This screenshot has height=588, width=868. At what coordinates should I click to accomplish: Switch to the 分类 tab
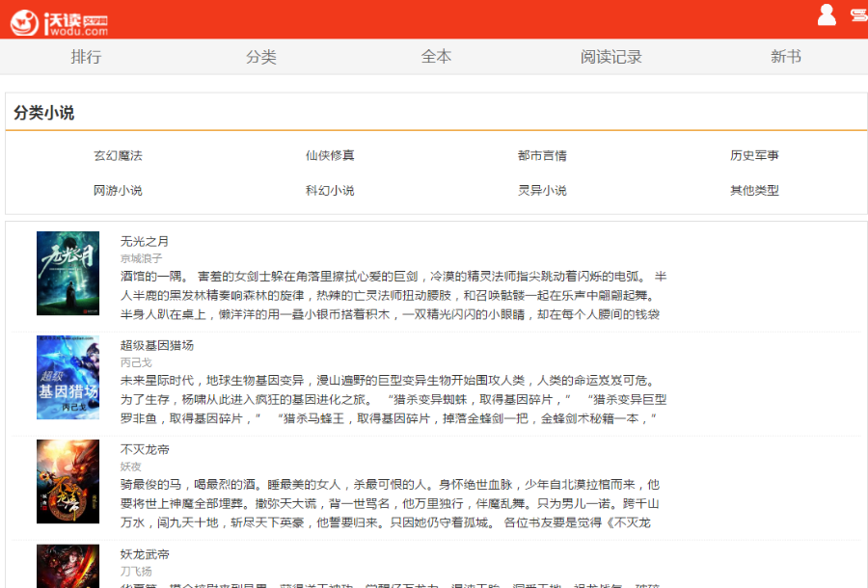261,57
